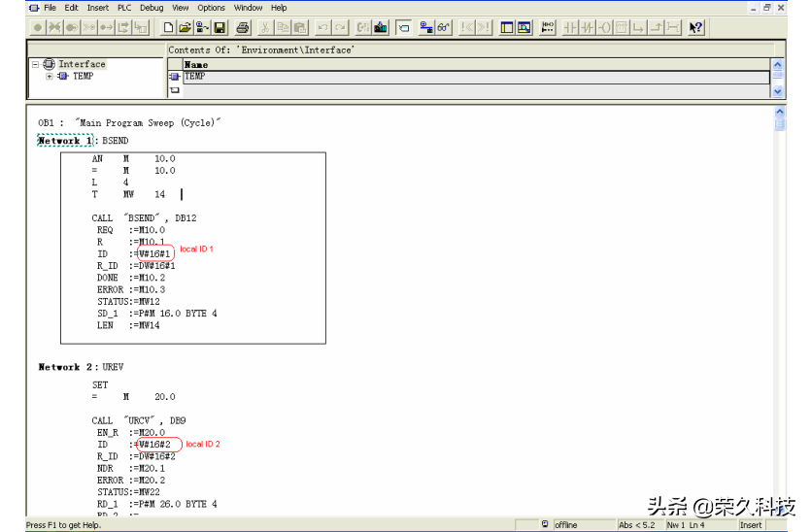Click the Open file folder icon
Screen dimensions: 811x532
click(x=185, y=28)
